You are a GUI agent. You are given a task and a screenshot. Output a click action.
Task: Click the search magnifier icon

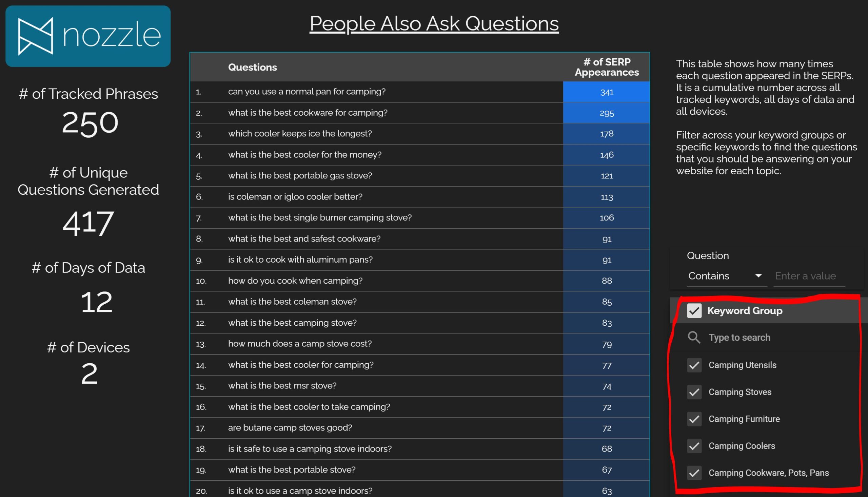click(x=694, y=337)
